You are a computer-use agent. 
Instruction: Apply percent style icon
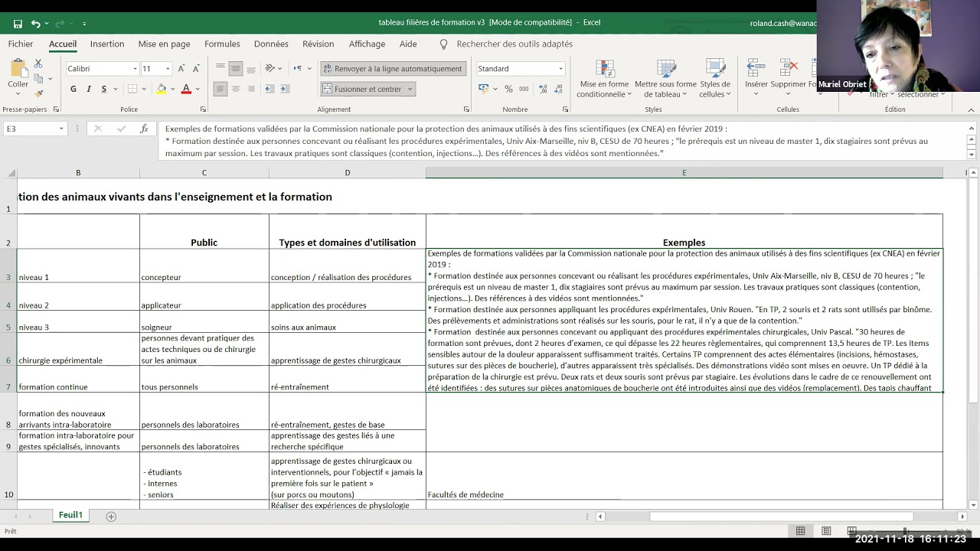(508, 89)
